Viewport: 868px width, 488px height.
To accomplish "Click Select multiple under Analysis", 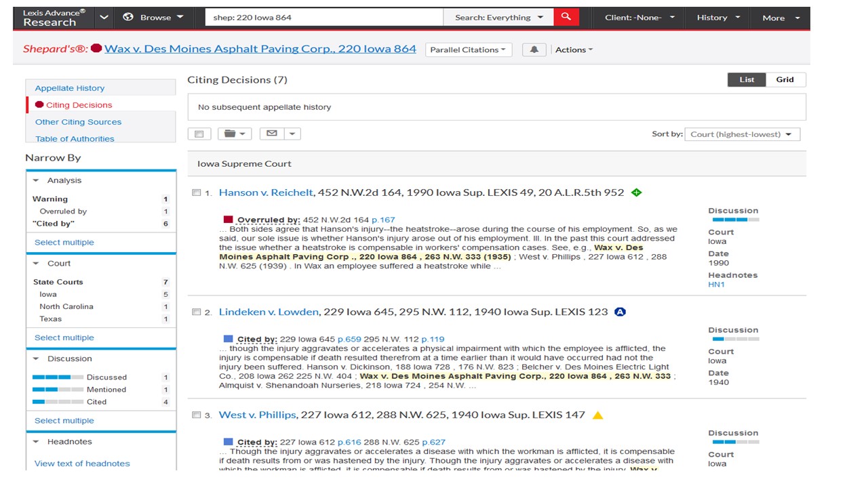I will (64, 242).
